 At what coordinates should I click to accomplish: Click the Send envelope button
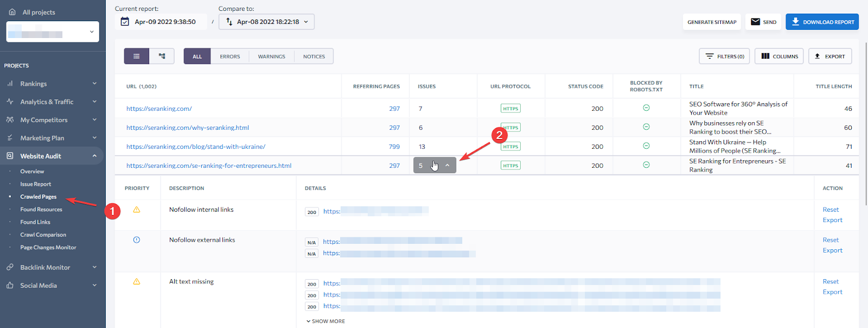[x=763, y=22]
